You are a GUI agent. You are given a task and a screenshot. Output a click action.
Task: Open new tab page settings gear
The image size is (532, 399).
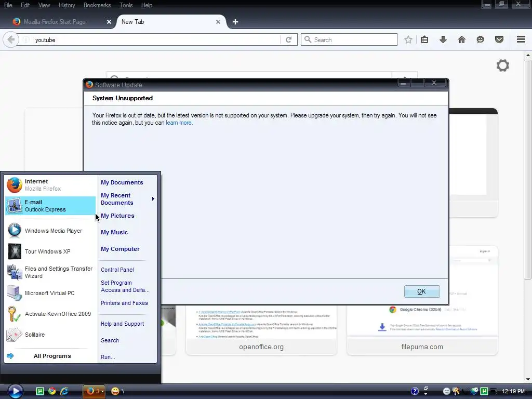(503, 65)
